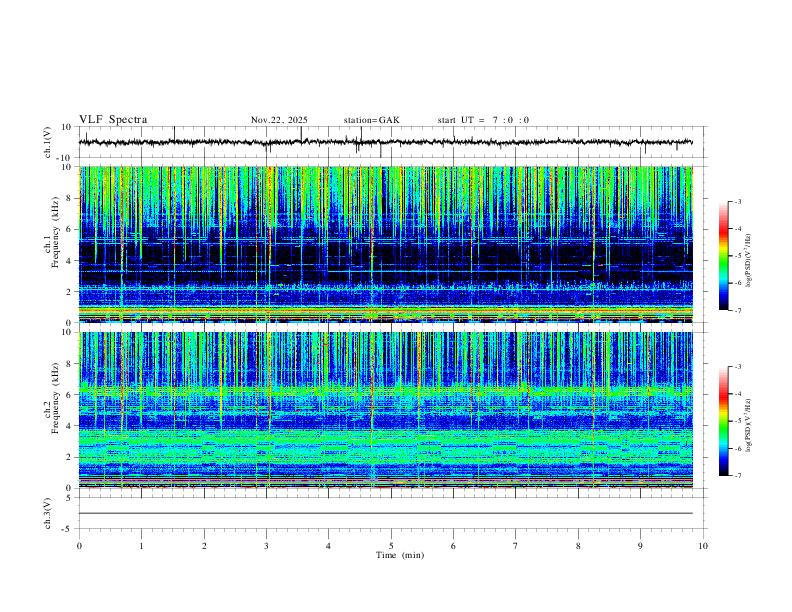
Task: Click the "-5" label on the ch.1 color bar
Action: [737, 256]
